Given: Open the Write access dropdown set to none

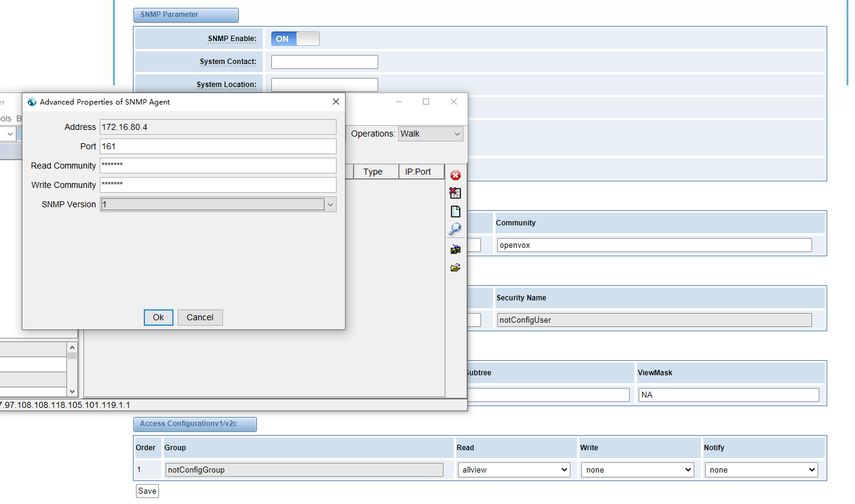Looking at the screenshot, I should (637, 470).
